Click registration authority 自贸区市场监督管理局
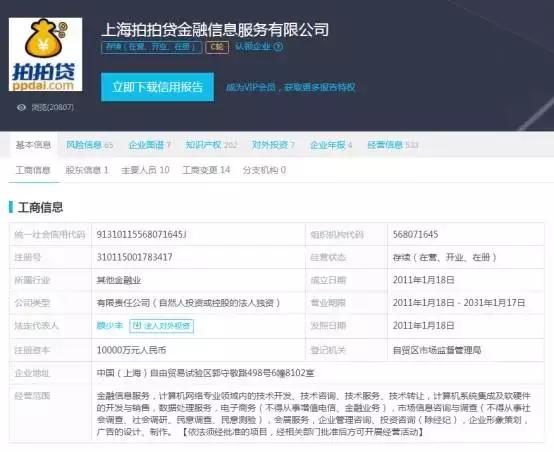 click(x=437, y=350)
